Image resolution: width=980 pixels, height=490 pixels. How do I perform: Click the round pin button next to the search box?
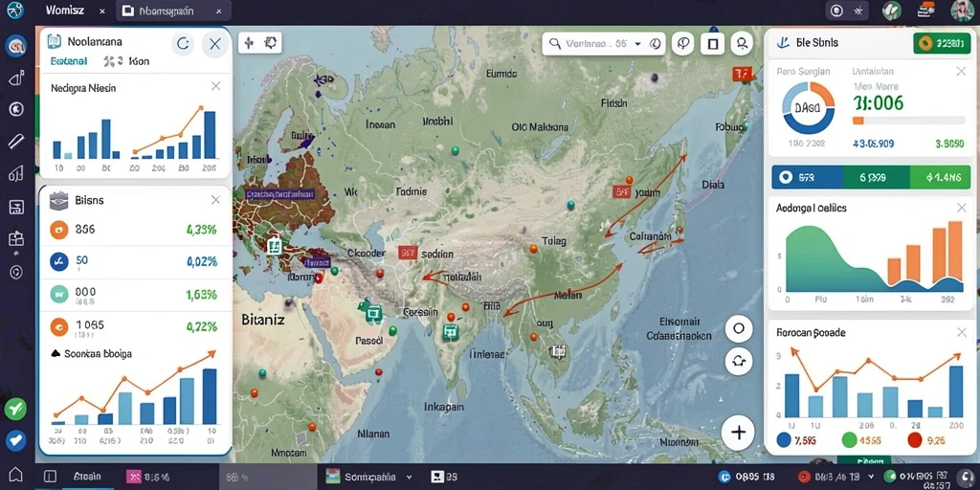pos(683,44)
